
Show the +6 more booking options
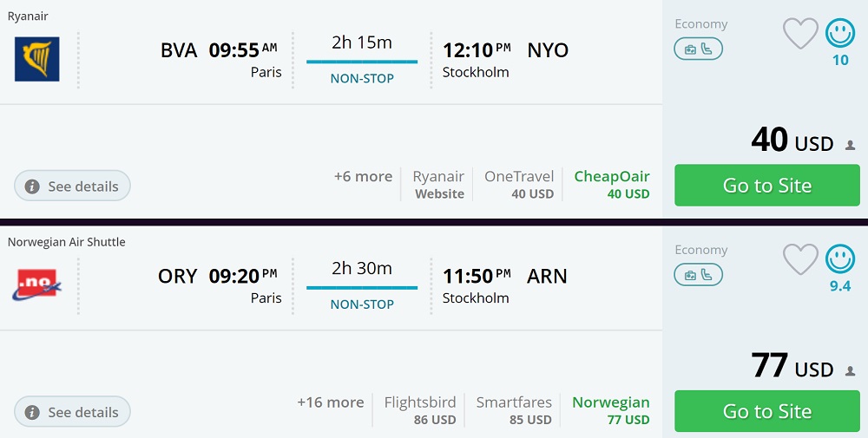(363, 177)
